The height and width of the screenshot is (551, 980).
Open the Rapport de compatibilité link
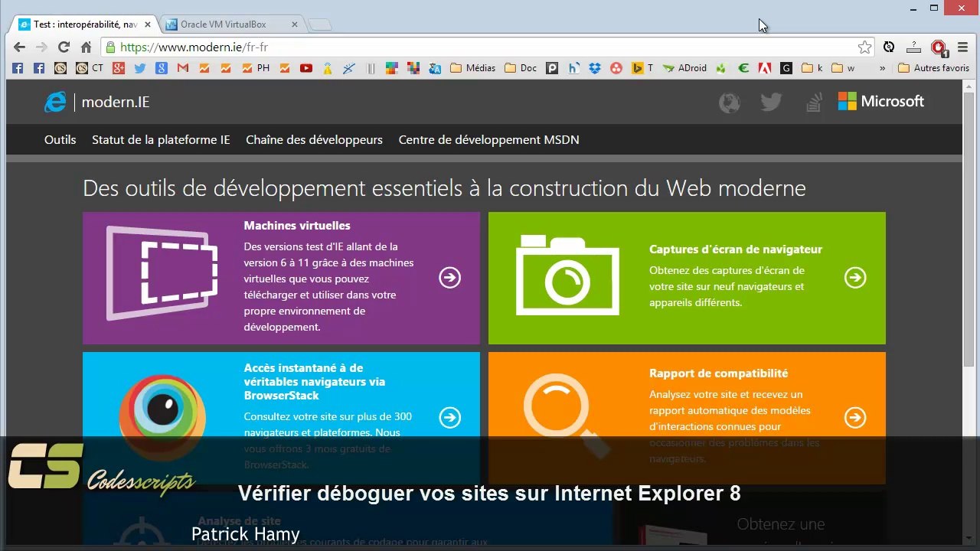click(x=718, y=373)
